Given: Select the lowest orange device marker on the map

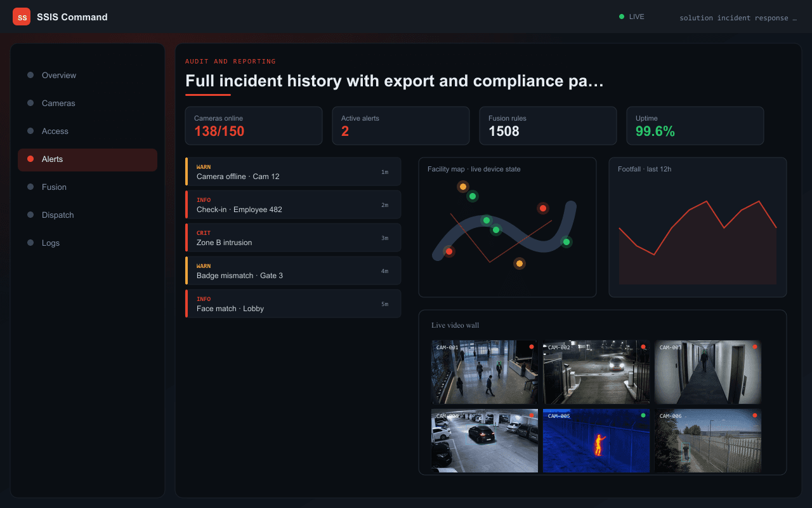Looking at the screenshot, I should (x=520, y=264).
